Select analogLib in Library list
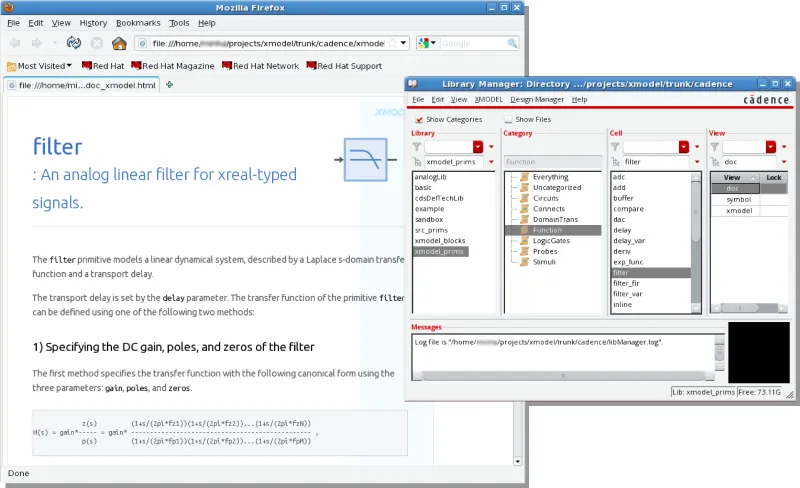 point(431,177)
